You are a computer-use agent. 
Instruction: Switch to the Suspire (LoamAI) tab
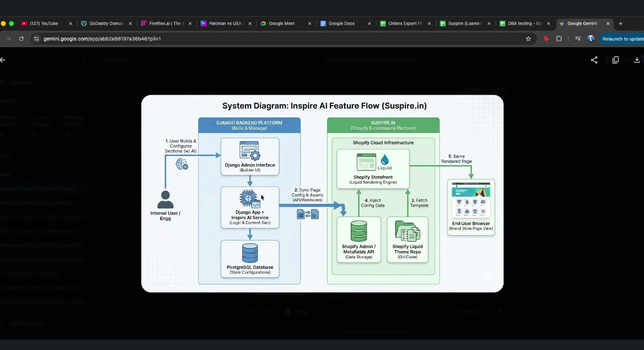pyautogui.click(x=464, y=23)
